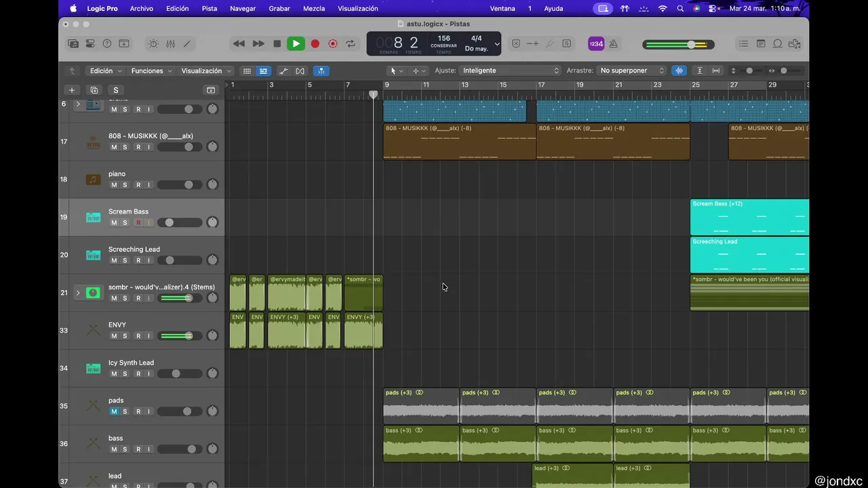Viewport: 868px width, 488px height.
Task: Open the Navegar menu
Action: point(243,8)
